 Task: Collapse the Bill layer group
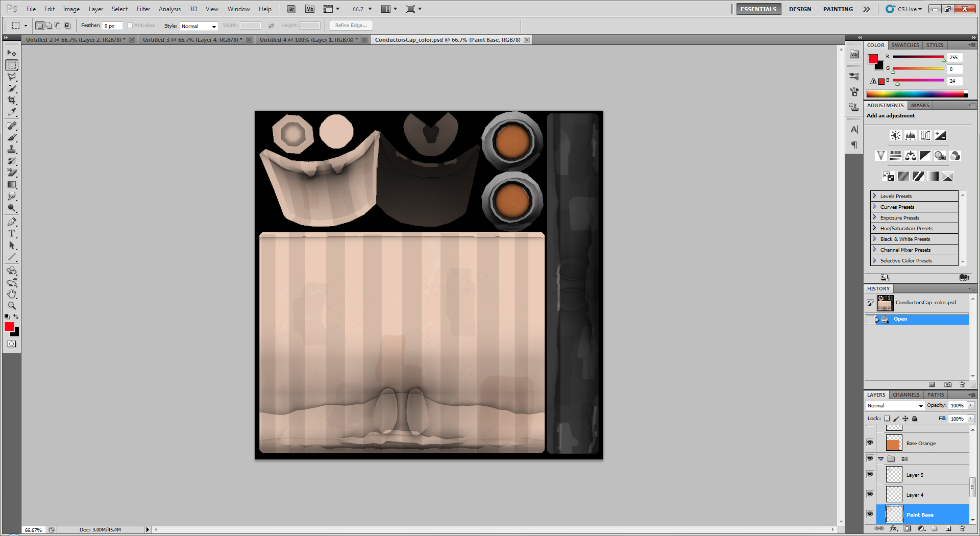point(881,459)
